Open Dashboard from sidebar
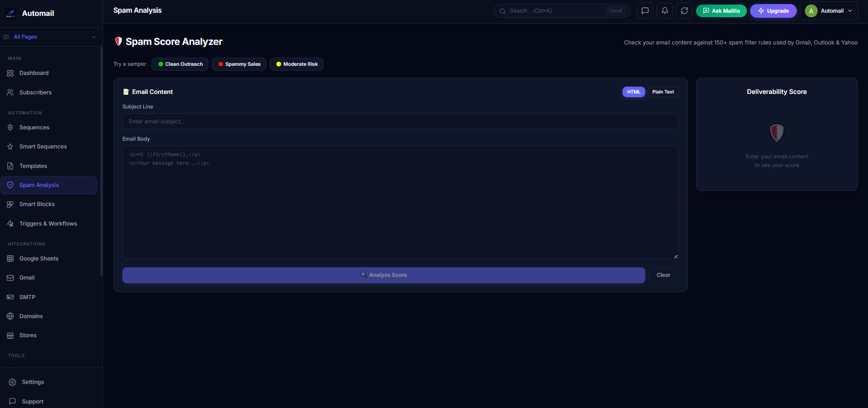This screenshot has width=868, height=408. pos(49,73)
